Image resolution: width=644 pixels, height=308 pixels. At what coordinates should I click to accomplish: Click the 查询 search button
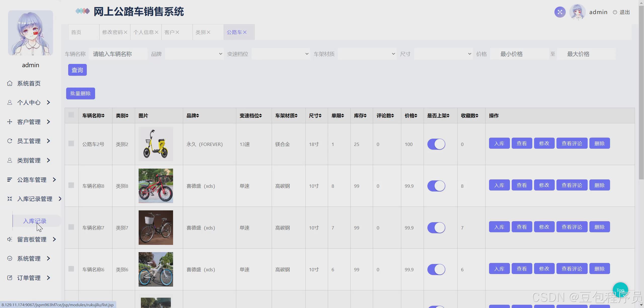(77, 70)
